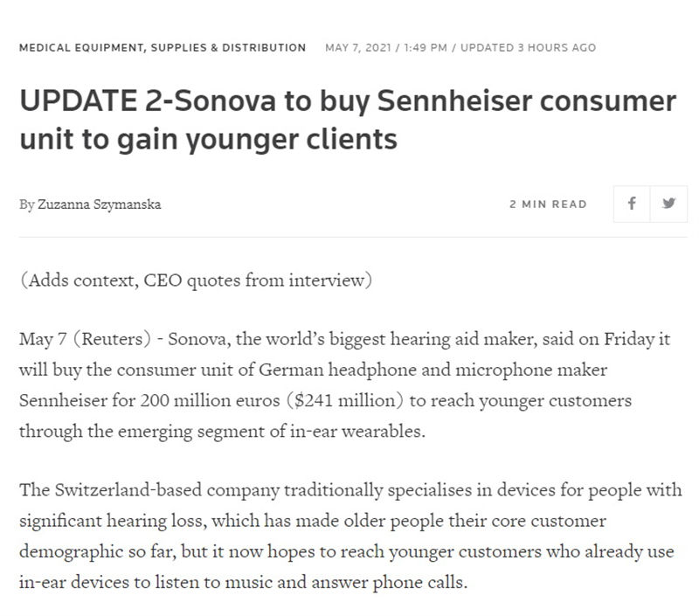Click the horizontal divider under byline
The height and width of the screenshot is (616, 699).
tap(353, 237)
